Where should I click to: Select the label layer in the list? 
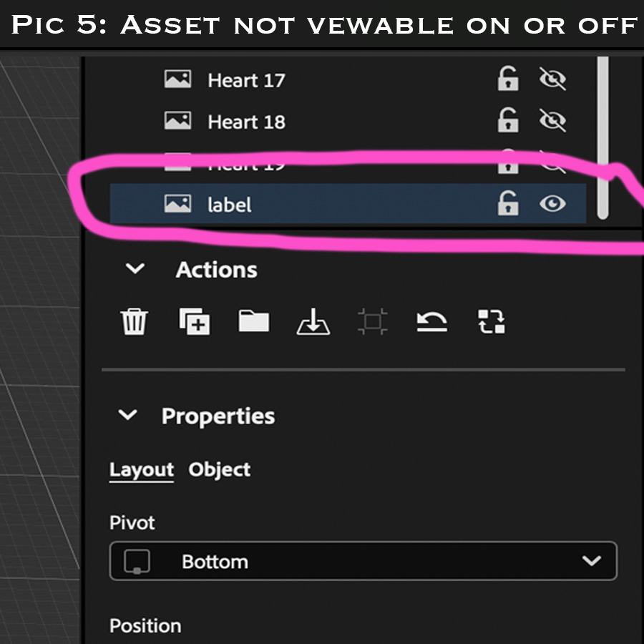(x=286, y=204)
